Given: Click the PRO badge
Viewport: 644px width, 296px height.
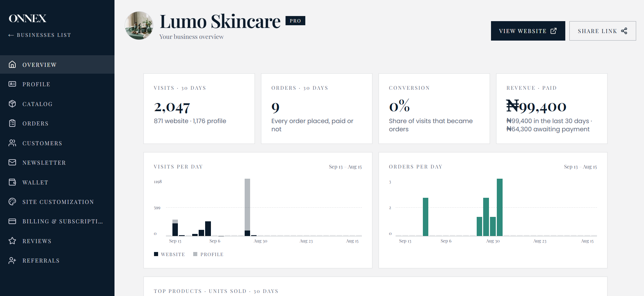Looking at the screenshot, I should click(x=295, y=21).
